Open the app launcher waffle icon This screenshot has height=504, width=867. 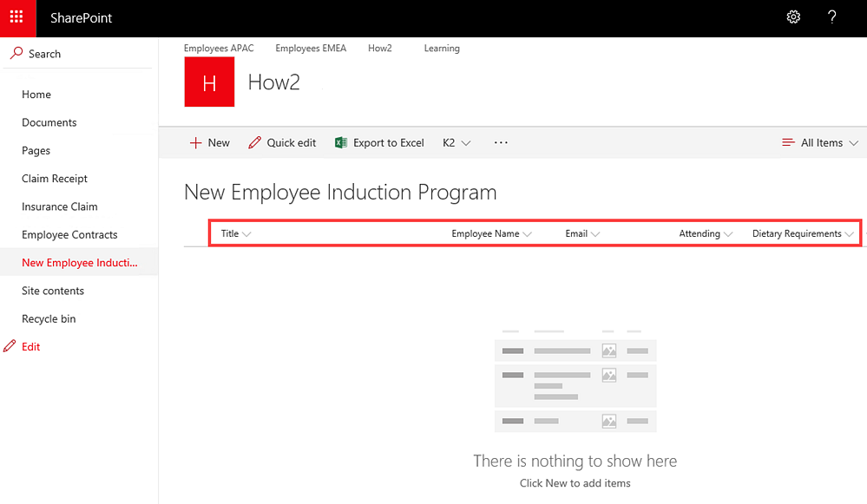tap(17, 18)
